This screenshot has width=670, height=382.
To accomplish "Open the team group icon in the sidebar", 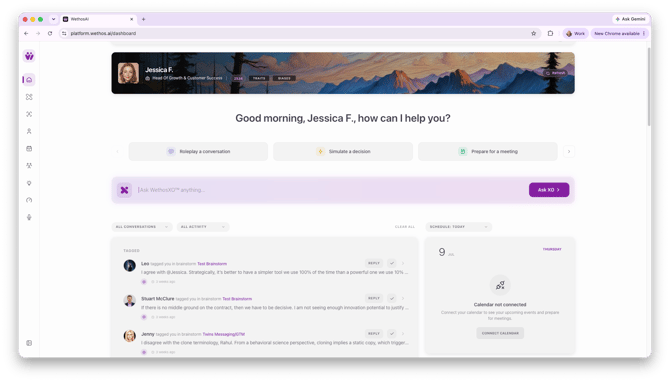I will (29, 165).
